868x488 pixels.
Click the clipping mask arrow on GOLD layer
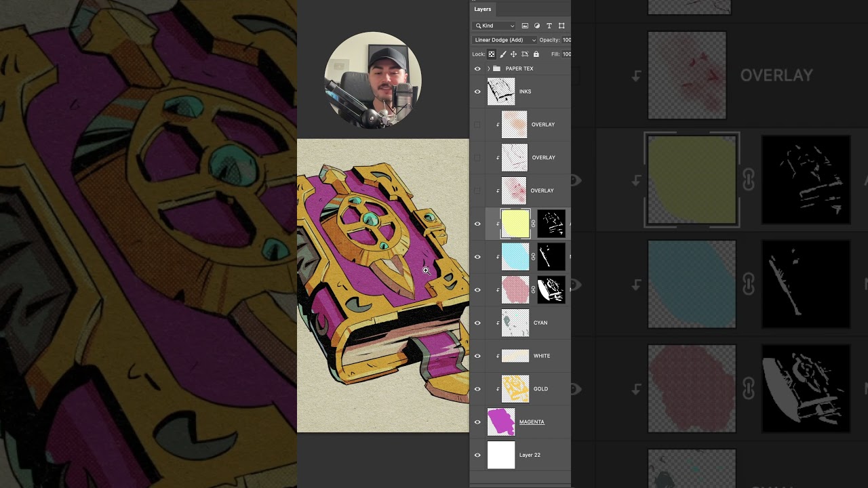[497, 389]
